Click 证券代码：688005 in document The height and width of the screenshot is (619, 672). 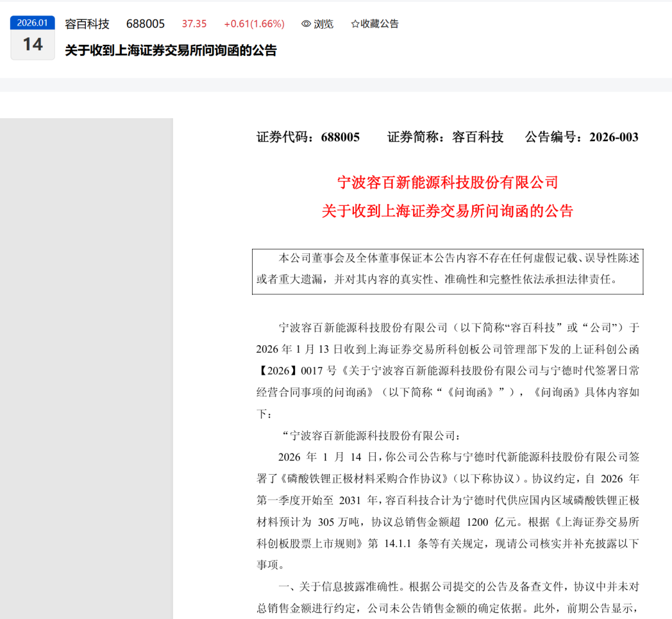pos(308,137)
